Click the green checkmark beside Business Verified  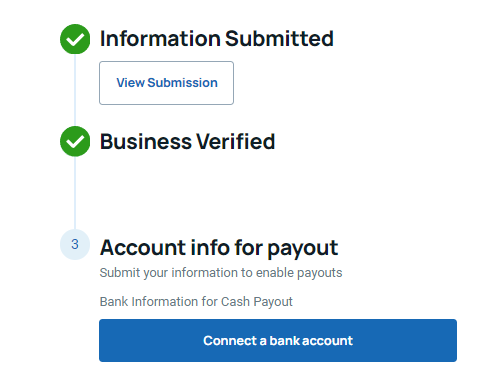click(x=75, y=141)
